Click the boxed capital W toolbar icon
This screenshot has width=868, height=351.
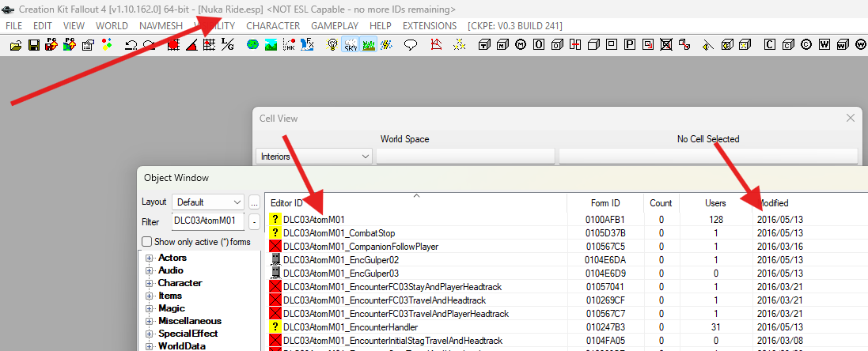[824, 45]
